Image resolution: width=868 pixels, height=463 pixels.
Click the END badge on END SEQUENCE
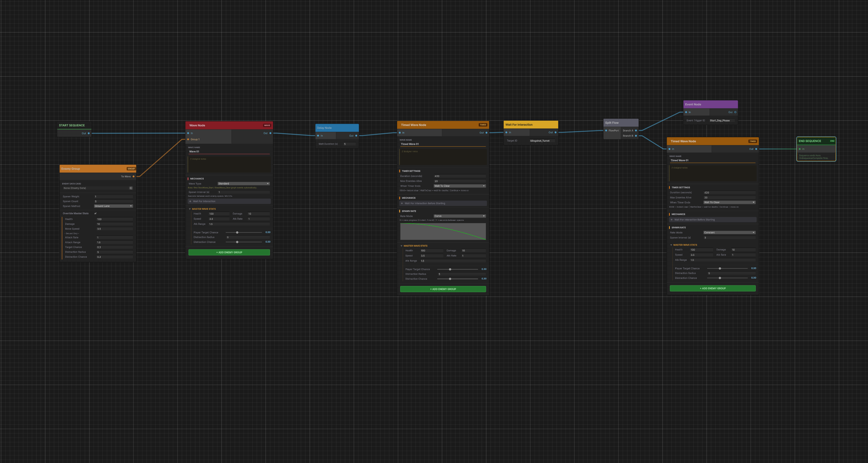pos(832,141)
